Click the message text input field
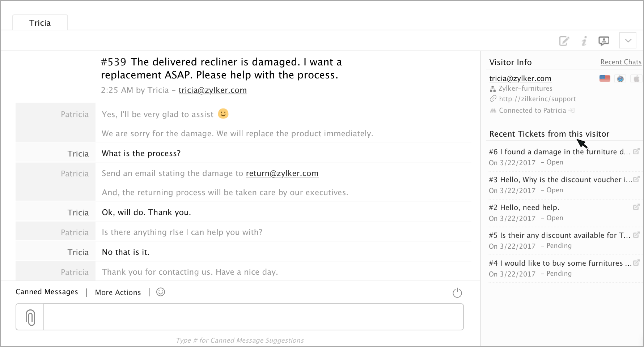 pyautogui.click(x=254, y=317)
